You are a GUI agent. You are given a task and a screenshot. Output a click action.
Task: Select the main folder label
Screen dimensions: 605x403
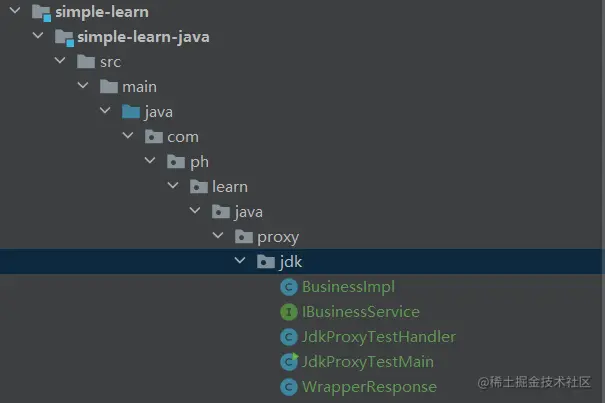pyautogui.click(x=140, y=87)
